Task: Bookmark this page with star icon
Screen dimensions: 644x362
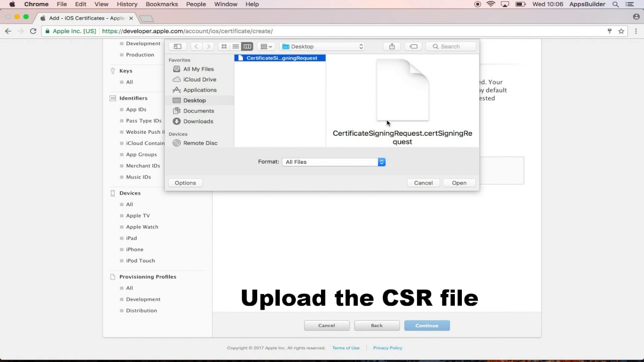Action: click(621, 31)
